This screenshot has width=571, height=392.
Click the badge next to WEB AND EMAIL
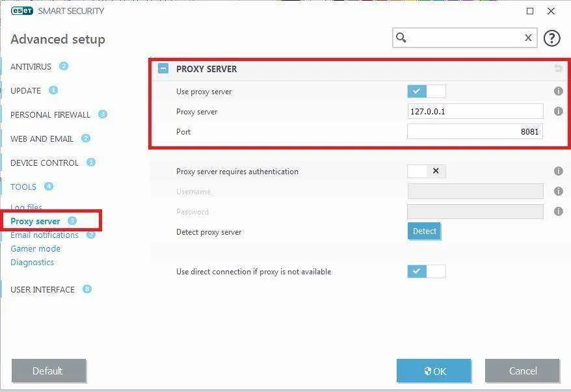tap(86, 138)
